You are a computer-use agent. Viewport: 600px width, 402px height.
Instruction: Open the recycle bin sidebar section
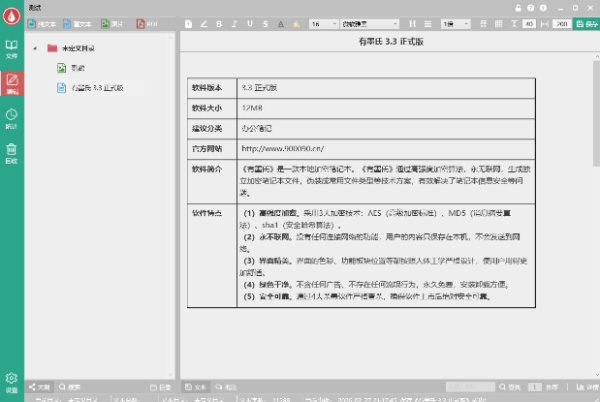[11, 153]
